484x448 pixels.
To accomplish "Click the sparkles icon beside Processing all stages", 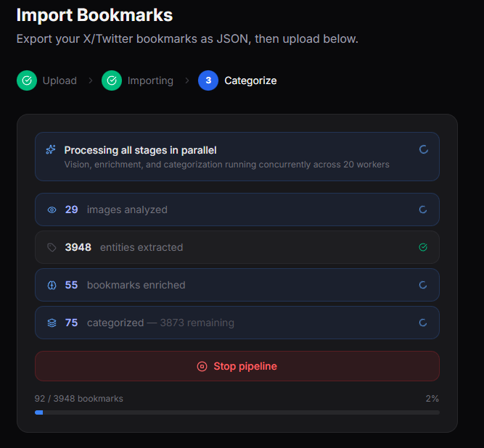I will click(x=51, y=149).
